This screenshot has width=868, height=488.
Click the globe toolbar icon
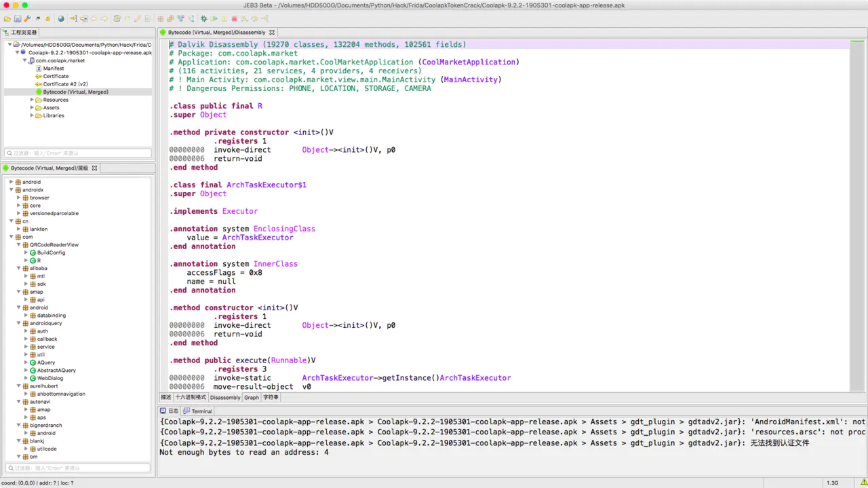61,19
